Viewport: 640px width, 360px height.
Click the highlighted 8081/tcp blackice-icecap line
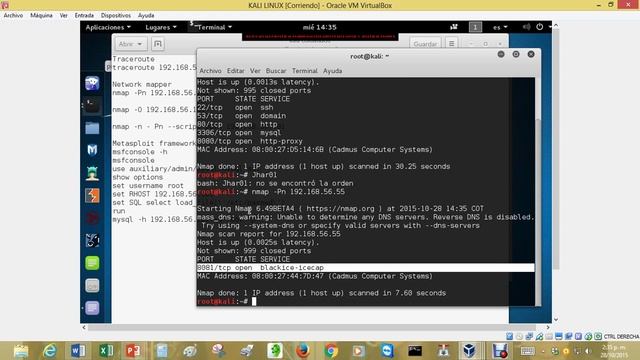coord(365,268)
